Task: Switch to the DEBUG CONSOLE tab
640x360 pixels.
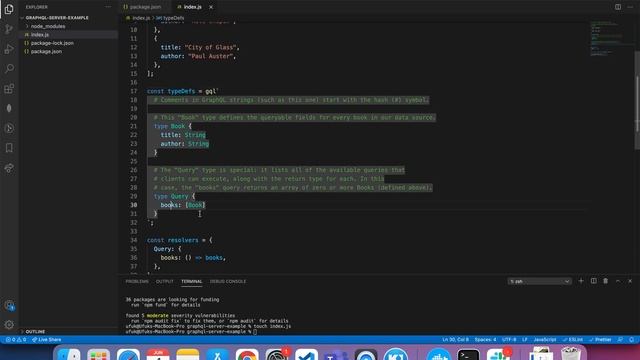Action: coord(228,281)
